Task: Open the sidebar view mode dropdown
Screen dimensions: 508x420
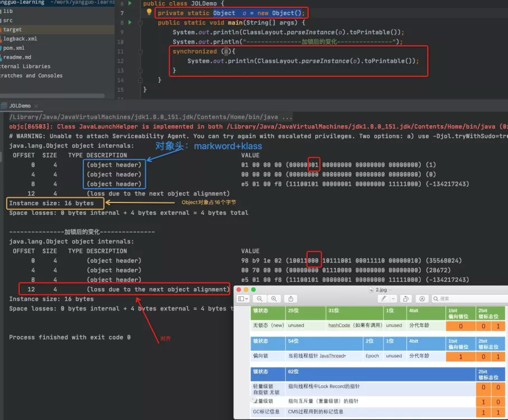Action: point(244,299)
